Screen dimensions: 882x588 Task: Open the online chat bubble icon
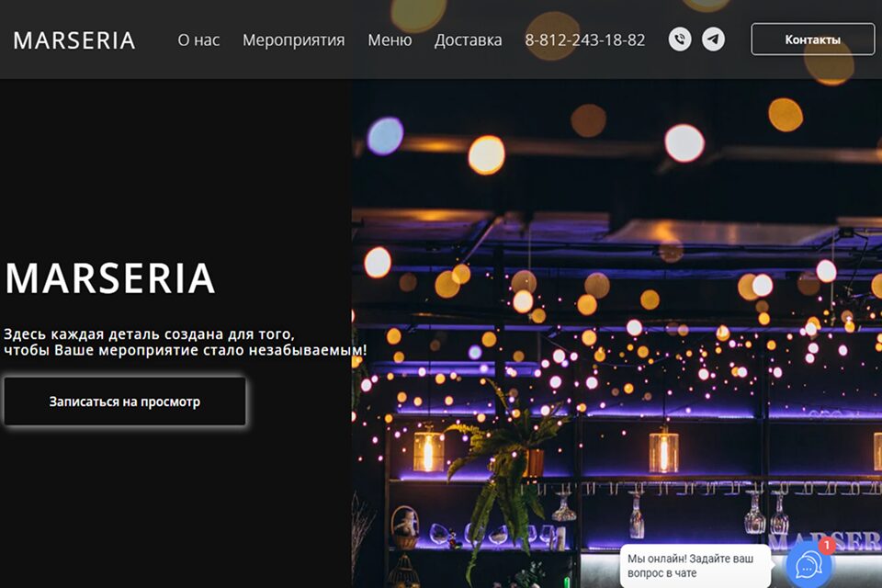[x=808, y=566]
